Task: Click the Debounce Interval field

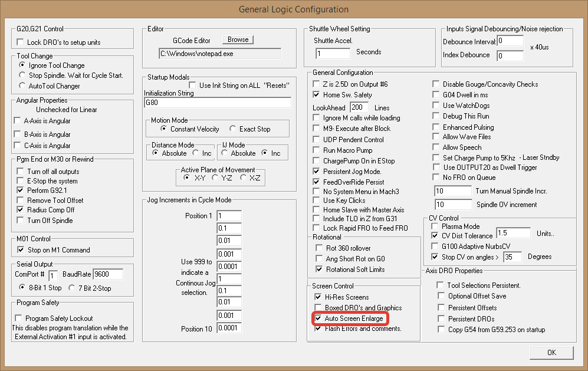Action: [x=510, y=41]
